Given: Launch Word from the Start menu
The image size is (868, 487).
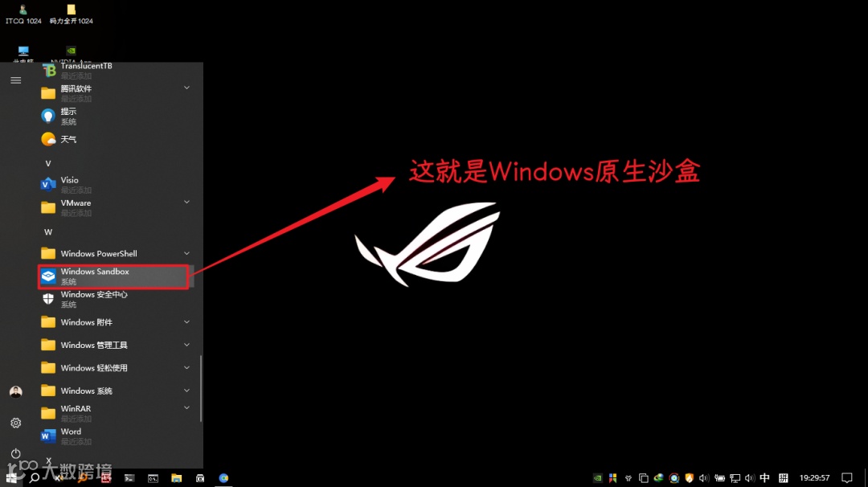Looking at the screenshot, I should pos(117,436).
